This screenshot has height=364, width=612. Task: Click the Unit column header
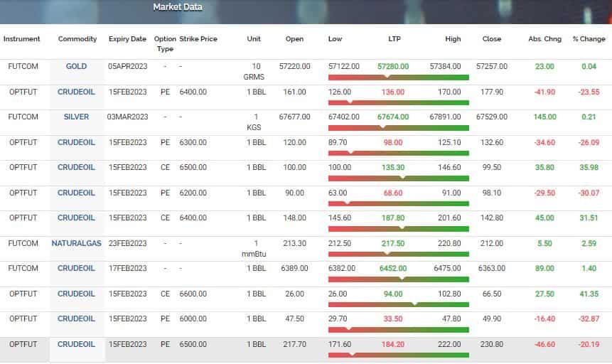pos(254,39)
